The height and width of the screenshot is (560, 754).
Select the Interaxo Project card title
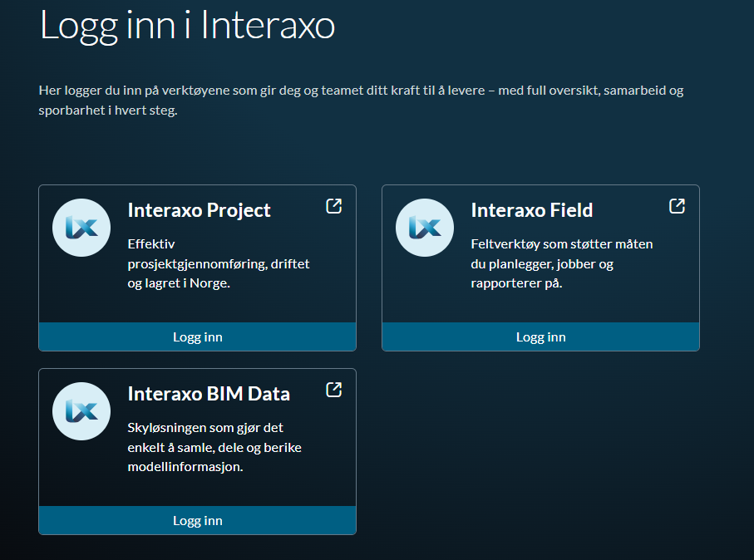coord(199,210)
